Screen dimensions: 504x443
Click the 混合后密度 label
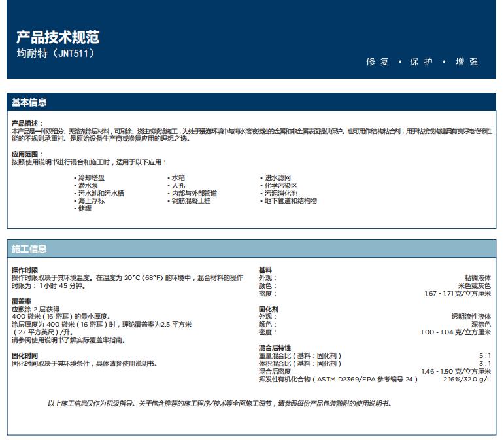tap(275, 371)
